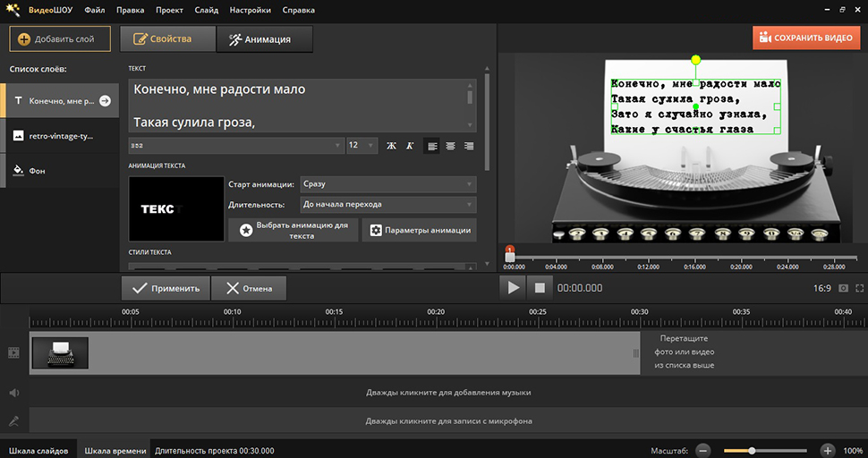
Task: Click the microphone track icon
Action: click(13, 421)
